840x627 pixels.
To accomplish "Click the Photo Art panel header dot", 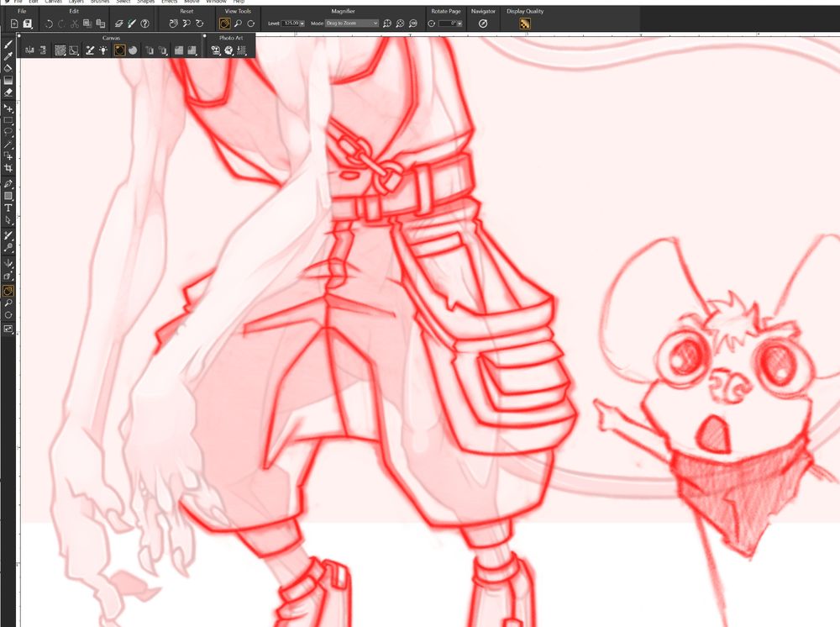I will point(205,36).
